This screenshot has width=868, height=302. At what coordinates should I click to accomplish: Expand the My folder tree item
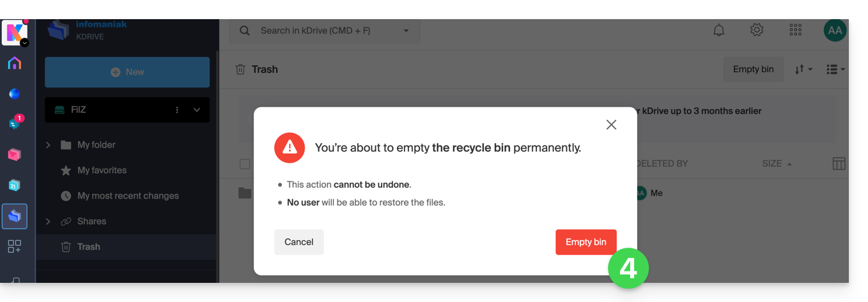(x=48, y=145)
